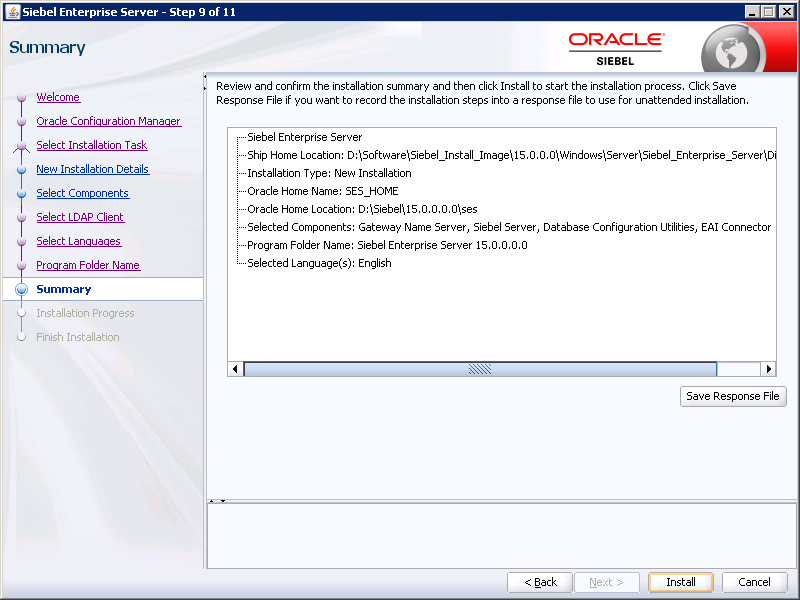
Task: Click the up arrow on the horizontal splitter
Action: click(x=212, y=501)
